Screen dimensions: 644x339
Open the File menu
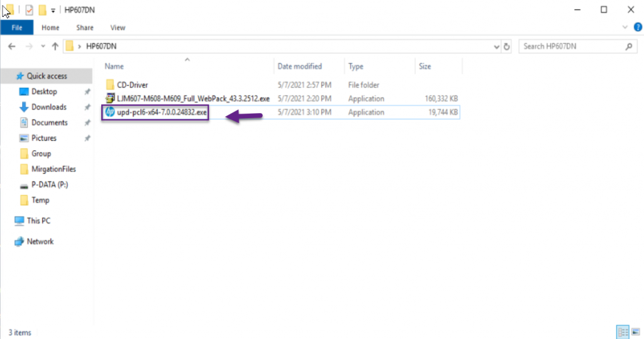click(17, 28)
